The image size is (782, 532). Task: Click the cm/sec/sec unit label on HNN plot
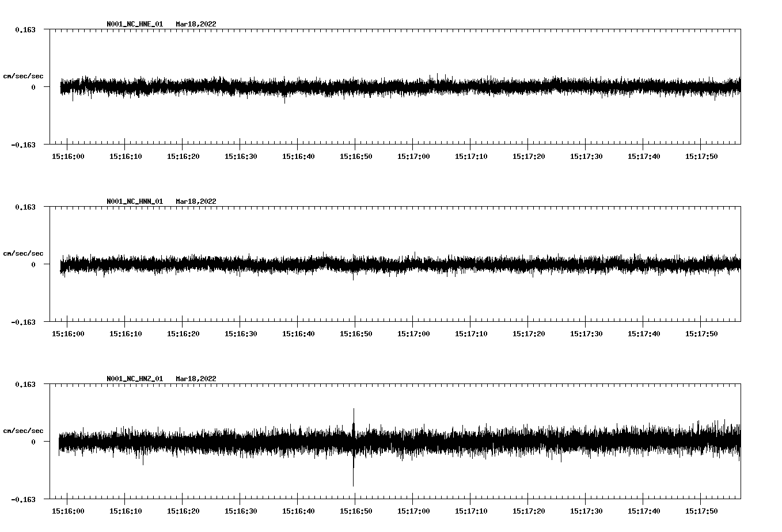23,253
